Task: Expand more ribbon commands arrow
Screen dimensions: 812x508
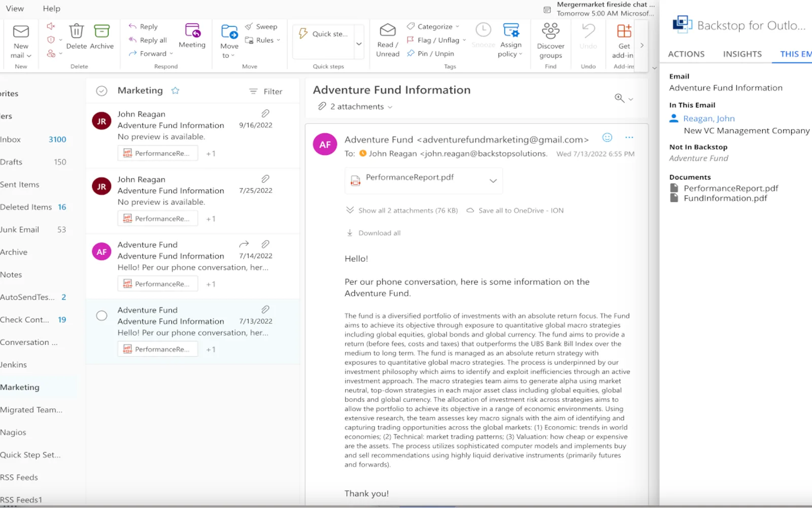Action: pos(642,45)
